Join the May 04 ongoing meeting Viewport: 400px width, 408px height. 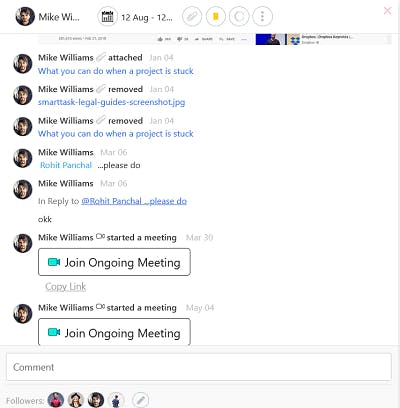tap(114, 332)
